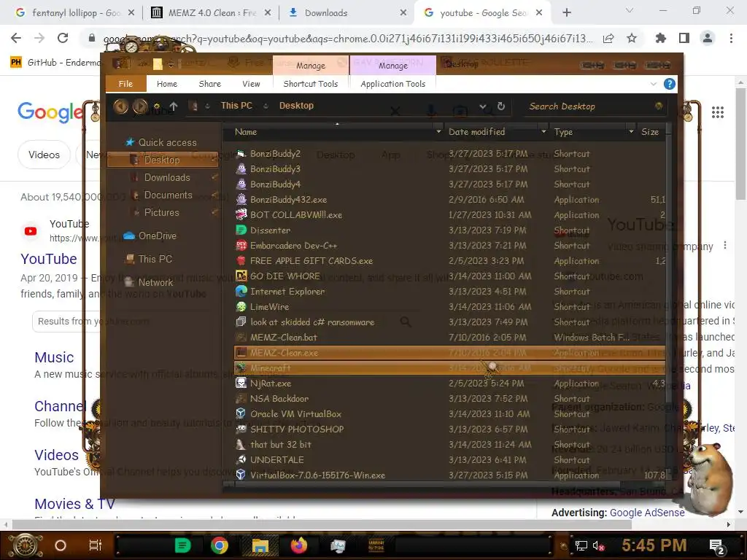Screen dimensions: 747x560
Task: Go back in File Explorer navigation
Action: pos(120,106)
